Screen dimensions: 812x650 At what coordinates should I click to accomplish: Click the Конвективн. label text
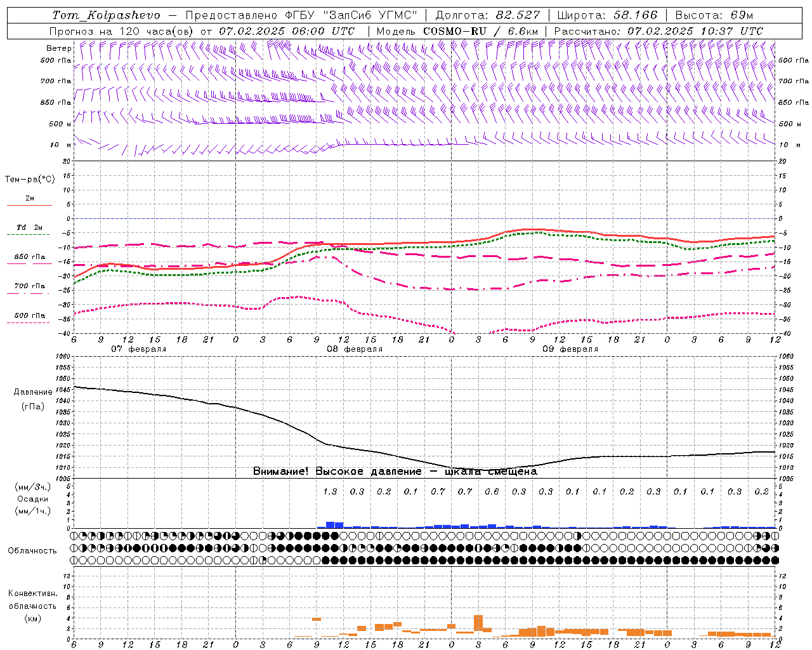click(x=32, y=594)
